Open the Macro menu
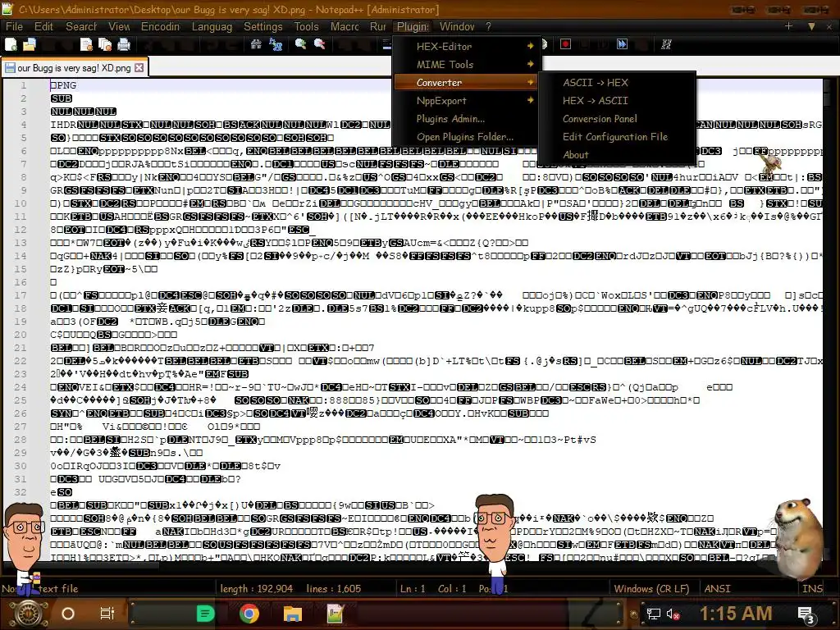840x630 pixels. [x=345, y=26]
